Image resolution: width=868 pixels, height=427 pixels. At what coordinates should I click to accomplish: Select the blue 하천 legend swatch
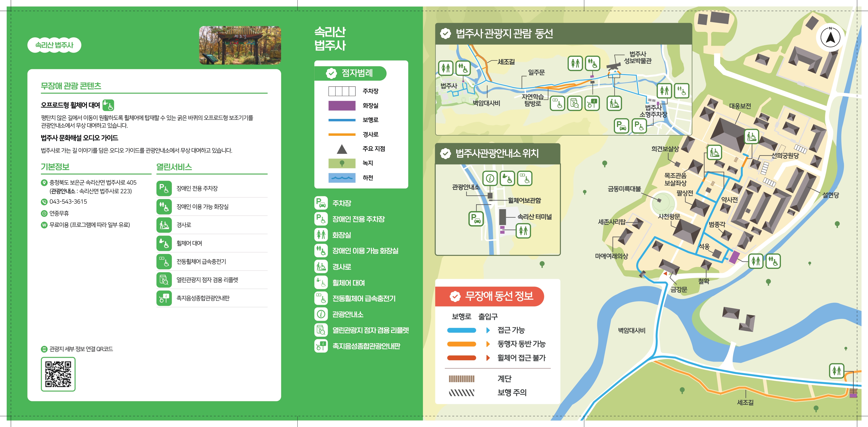(342, 178)
